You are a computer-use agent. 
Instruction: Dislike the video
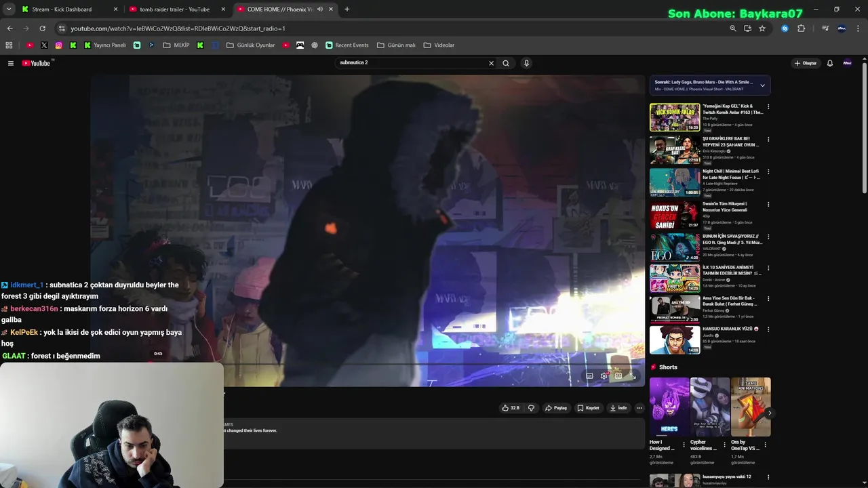click(531, 408)
